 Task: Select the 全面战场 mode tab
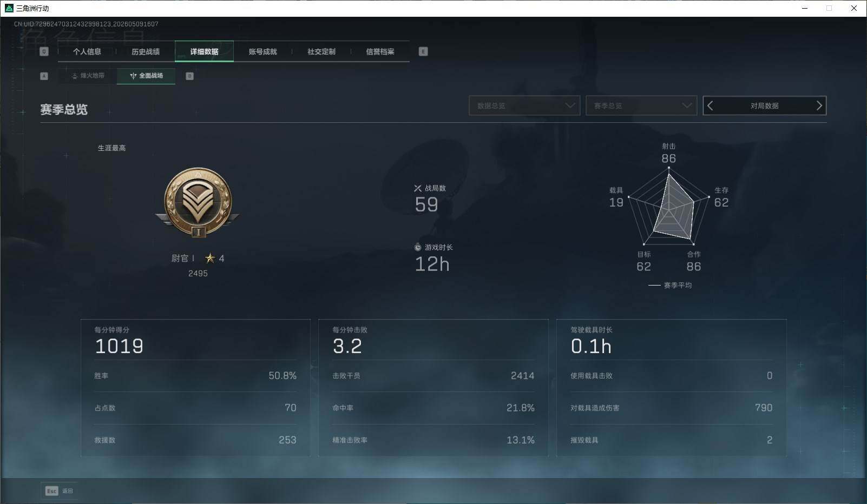point(146,76)
